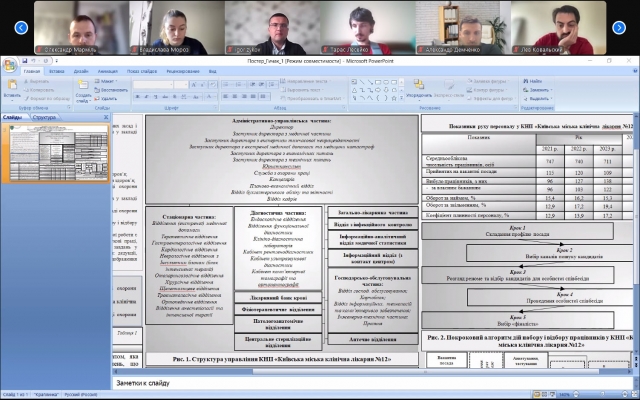Open the font size combo box
640x400 pixels.
coord(181,85)
